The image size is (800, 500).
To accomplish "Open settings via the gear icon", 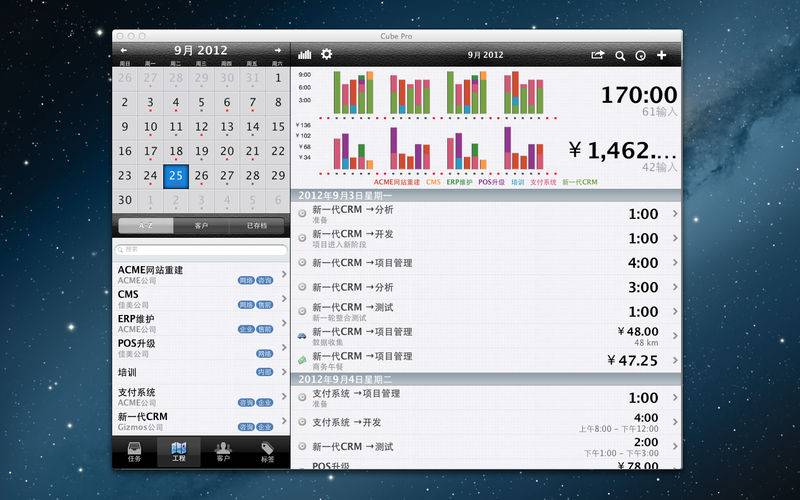I will coord(326,55).
